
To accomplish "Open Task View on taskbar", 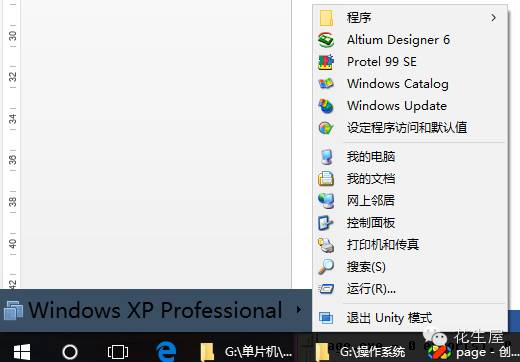I will (x=118, y=352).
